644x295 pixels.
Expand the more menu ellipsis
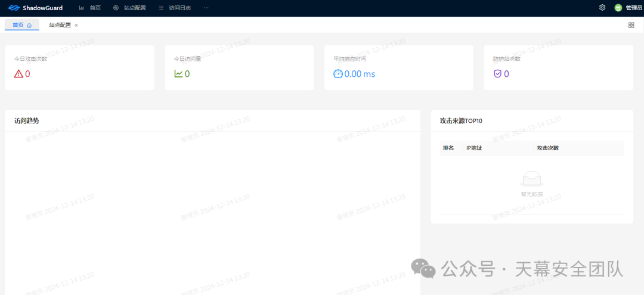[x=206, y=8]
